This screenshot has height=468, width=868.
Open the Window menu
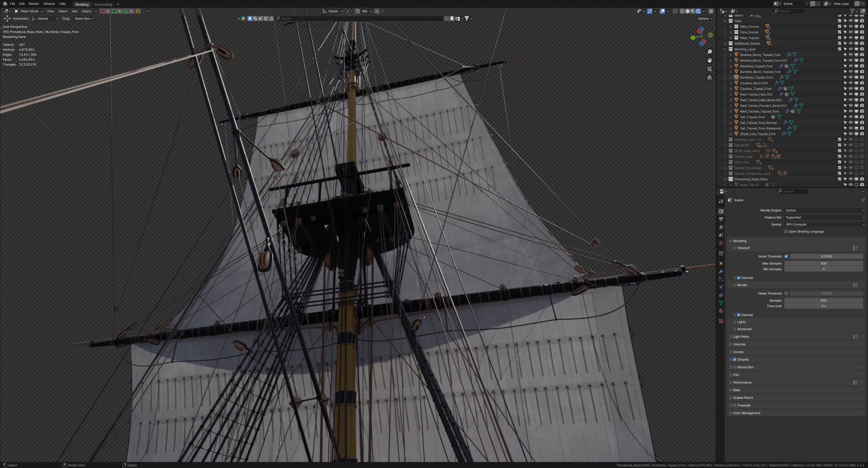(x=49, y=4)
